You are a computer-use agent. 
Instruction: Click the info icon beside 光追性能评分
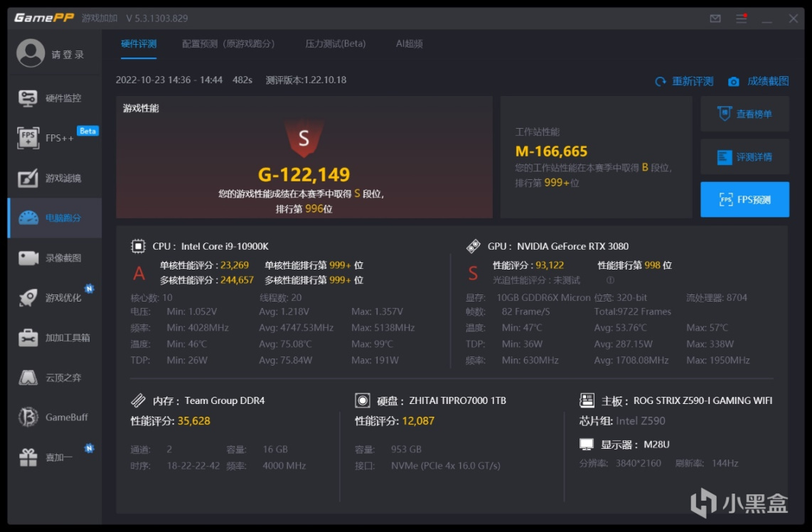(611, 280)
